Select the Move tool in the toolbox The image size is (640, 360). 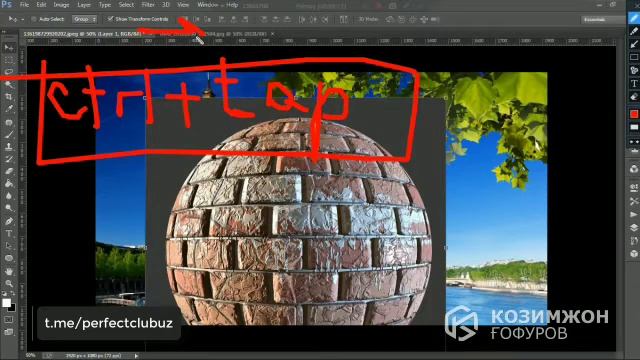coord(9,48)
